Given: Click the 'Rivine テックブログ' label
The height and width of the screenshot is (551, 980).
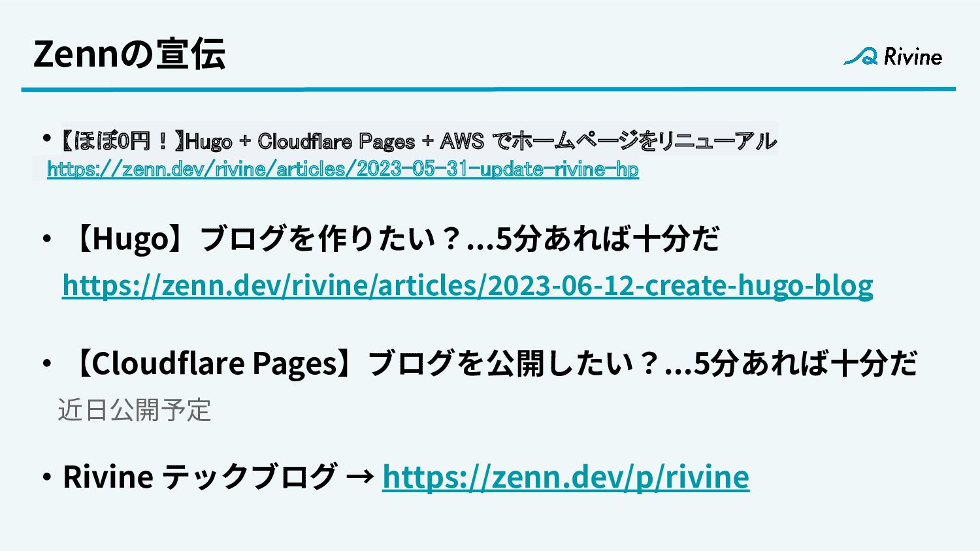Looking at the screenshot, I should point(200,477).
